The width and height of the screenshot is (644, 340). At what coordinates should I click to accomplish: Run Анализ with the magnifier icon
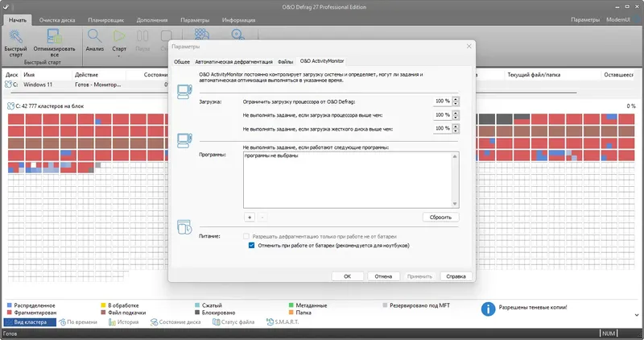pos(94,36)
